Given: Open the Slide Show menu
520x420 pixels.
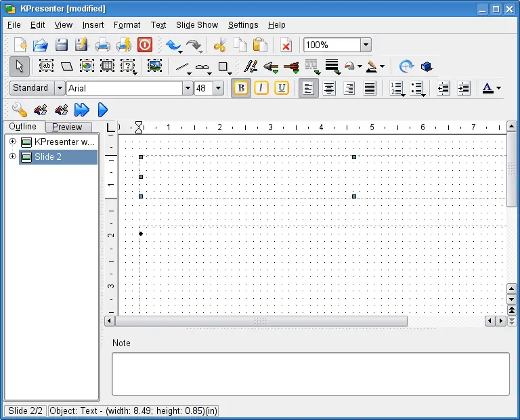Looking at the screenshot, I should tap(197, 25).
